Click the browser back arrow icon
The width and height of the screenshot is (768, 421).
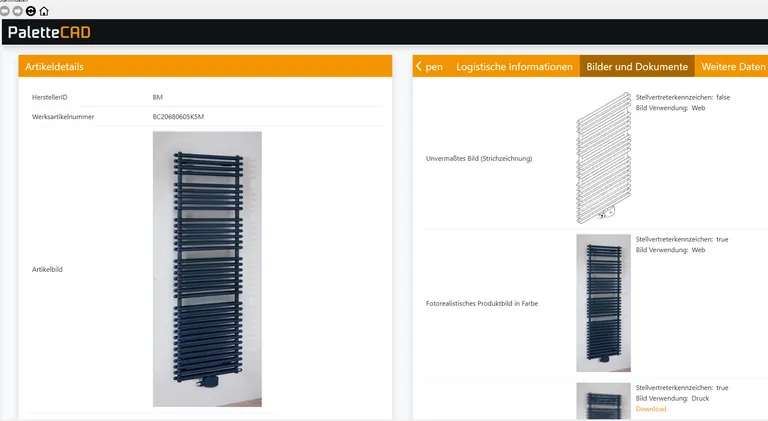(x=5, y=11)
